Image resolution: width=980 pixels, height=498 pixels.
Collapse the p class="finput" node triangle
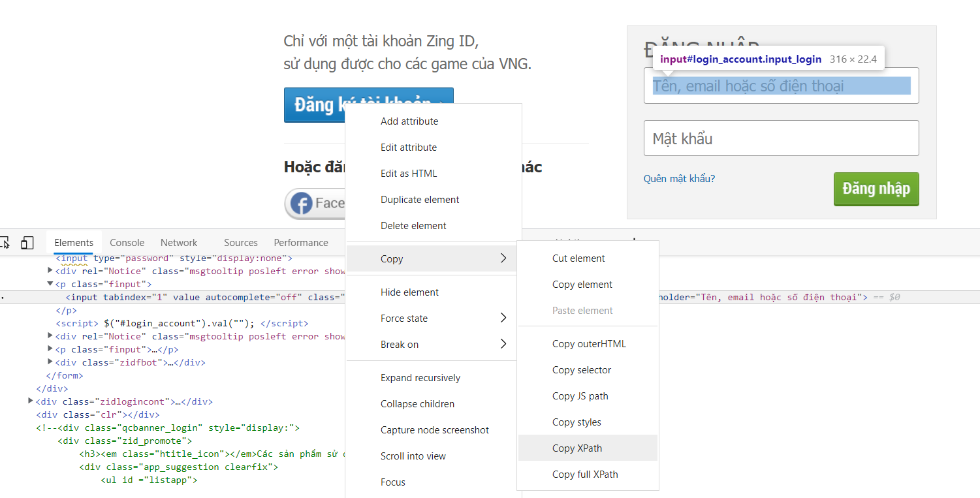coord(50,284)
